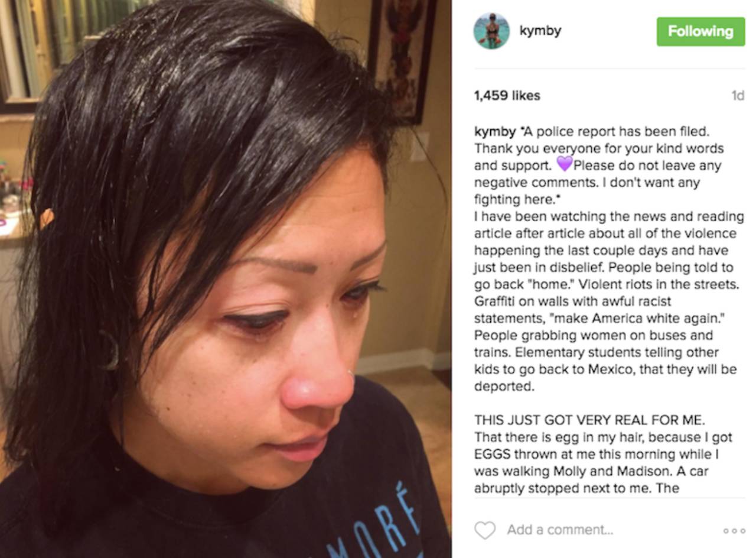756x558 pixels.
Task: Click the THIS JUST GOT VERY REAL line
Action: tap(589, 420)
